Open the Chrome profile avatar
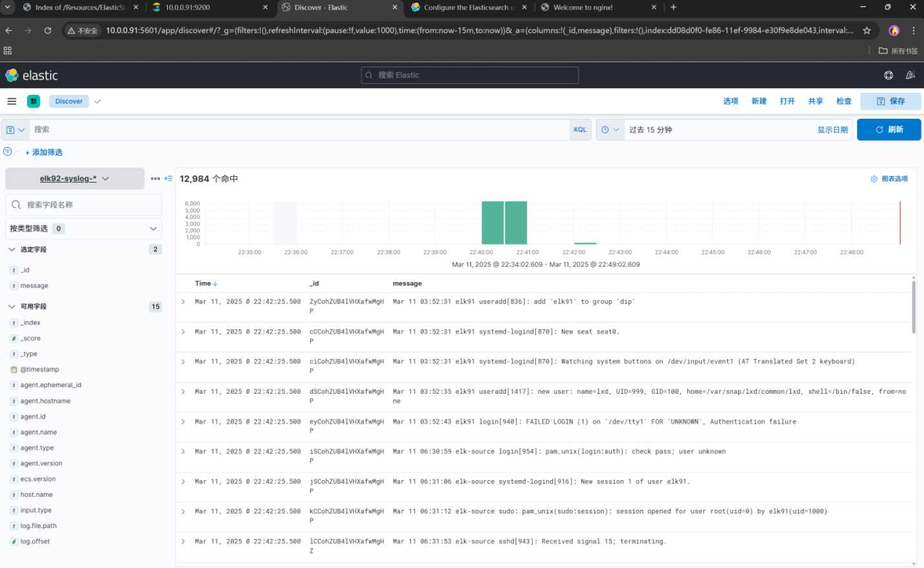Screen dimensions: 924x568 [894, 30]
